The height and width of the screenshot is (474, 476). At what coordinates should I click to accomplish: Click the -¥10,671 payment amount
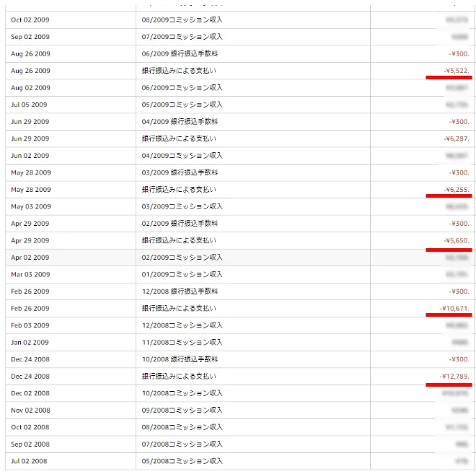pos(454,309)
